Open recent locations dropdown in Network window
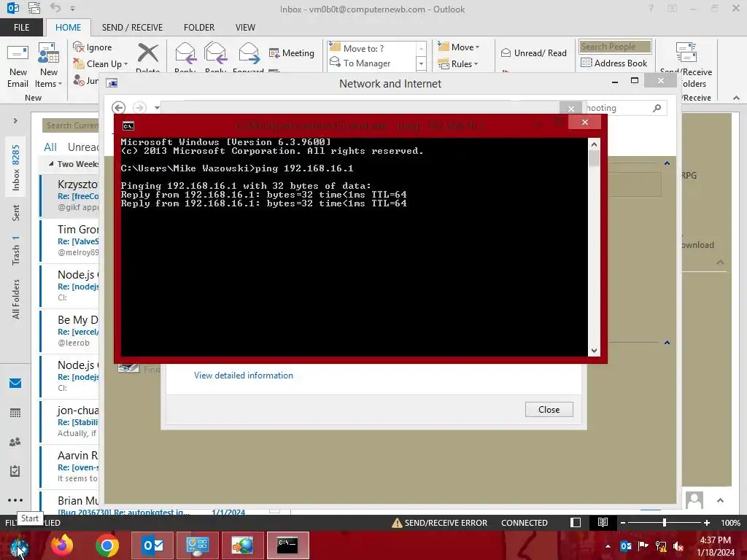747x560 pixels. (x=157, y=108)
